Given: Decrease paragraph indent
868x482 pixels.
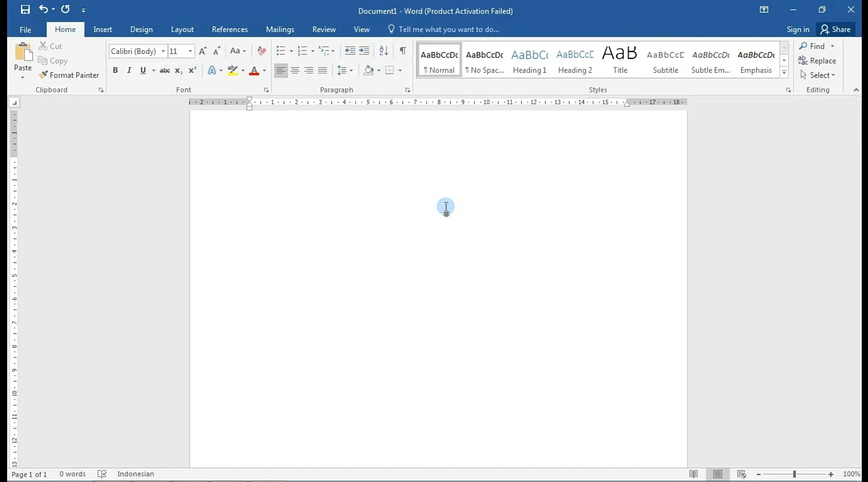Looking at the screenshot, I should tap(350, 51).
